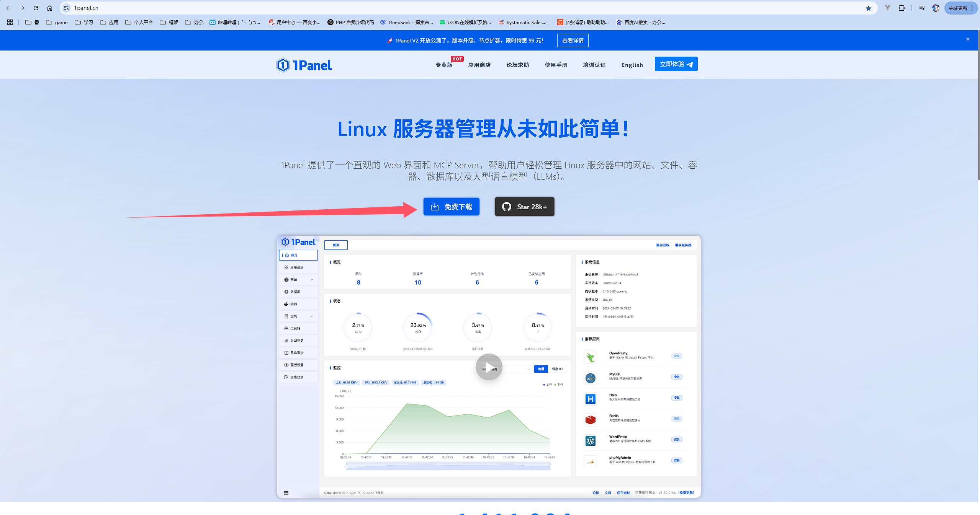Open the bookmarks apps grid icon
Screen dimensions: 980x515
[x=10, y=22]
